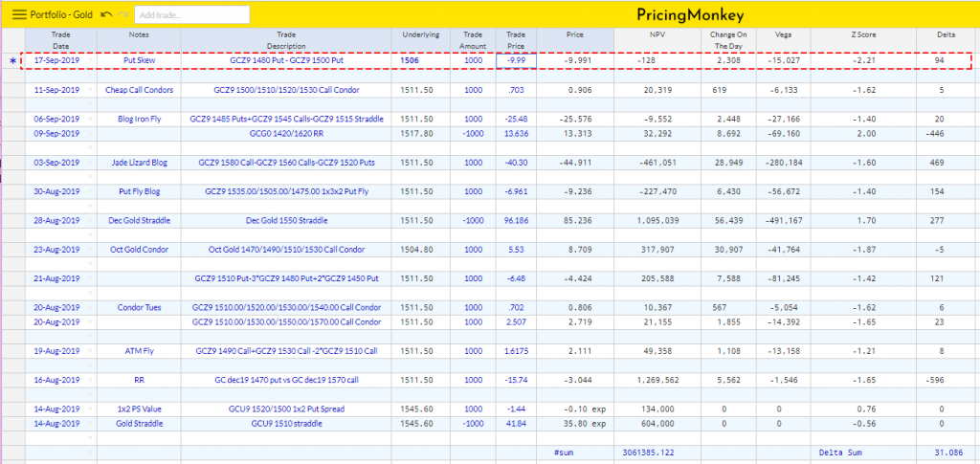Select GCZ9 1480 Put - GCZ9 1500 Put description
The width and height of the screenshot is (980, 464).
285,60
